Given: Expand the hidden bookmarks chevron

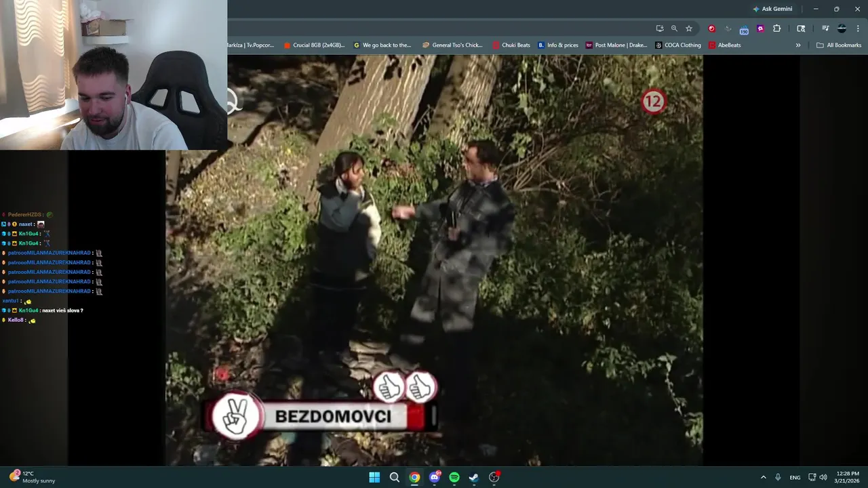Looking at the screenshot, I should pos(798,45).
